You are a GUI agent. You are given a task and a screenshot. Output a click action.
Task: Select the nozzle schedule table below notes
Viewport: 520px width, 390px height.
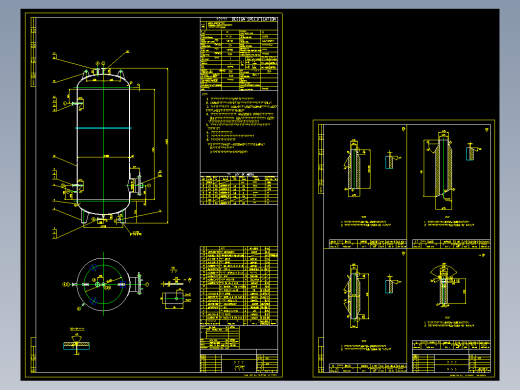[x=239, y=189]
